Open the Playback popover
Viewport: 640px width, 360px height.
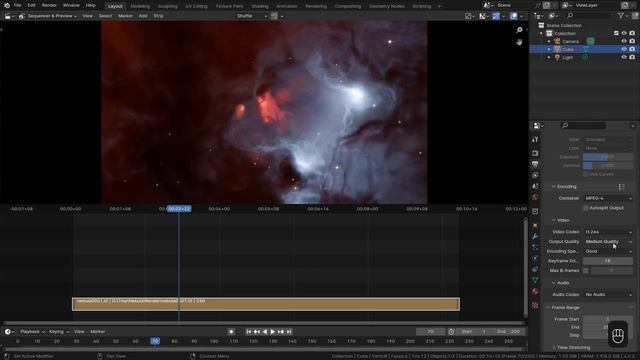pos(32,332)
